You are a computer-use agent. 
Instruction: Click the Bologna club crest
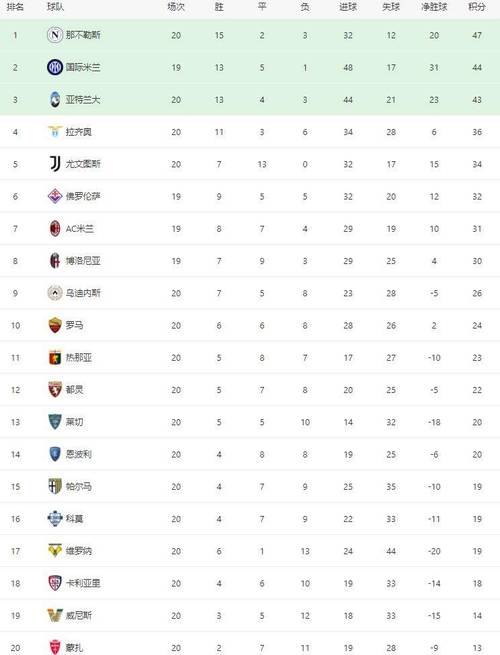(x=55, y=261)
